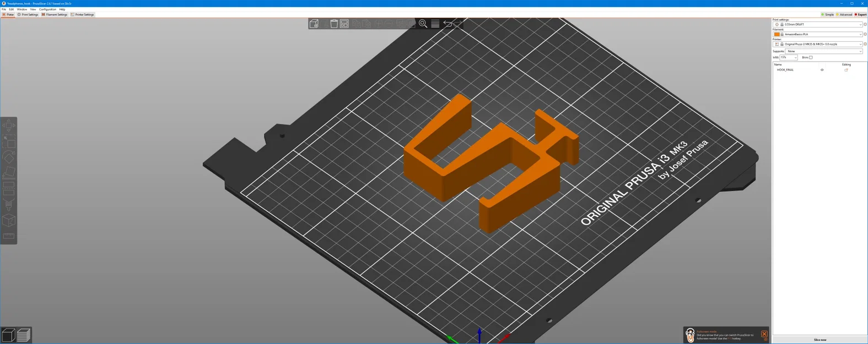Click the Delete all trash icon
The image size is (868, 344).
334,24
